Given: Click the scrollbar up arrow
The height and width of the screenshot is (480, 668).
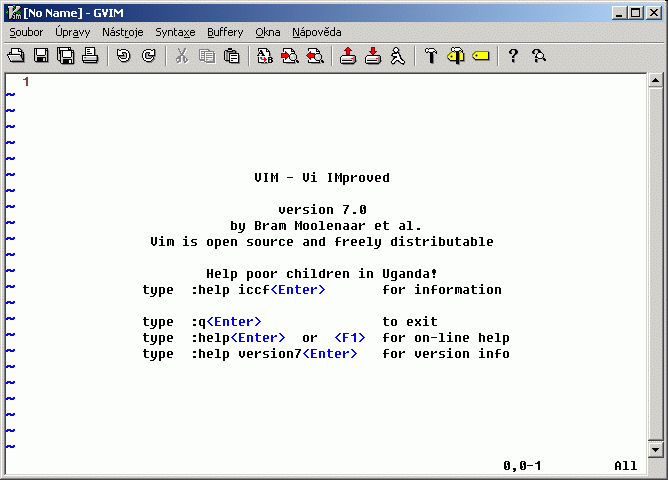Looking at the screenshot, I should coord(655,80).
